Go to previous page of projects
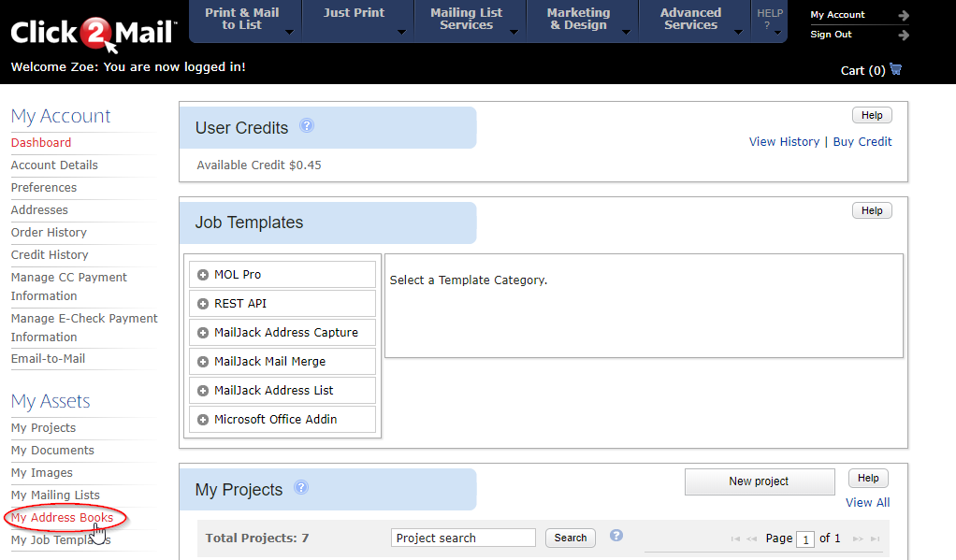 coord(752,538)
